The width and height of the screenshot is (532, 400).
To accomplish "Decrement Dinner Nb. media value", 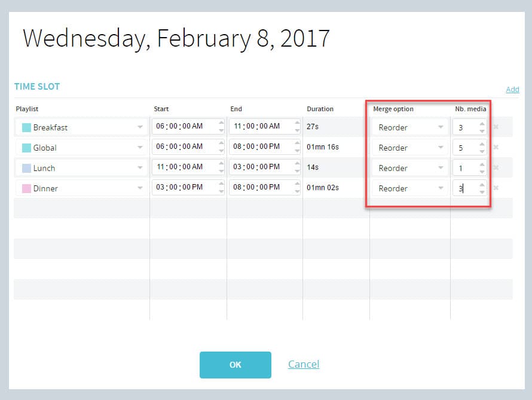I will (x=482, y=193).
